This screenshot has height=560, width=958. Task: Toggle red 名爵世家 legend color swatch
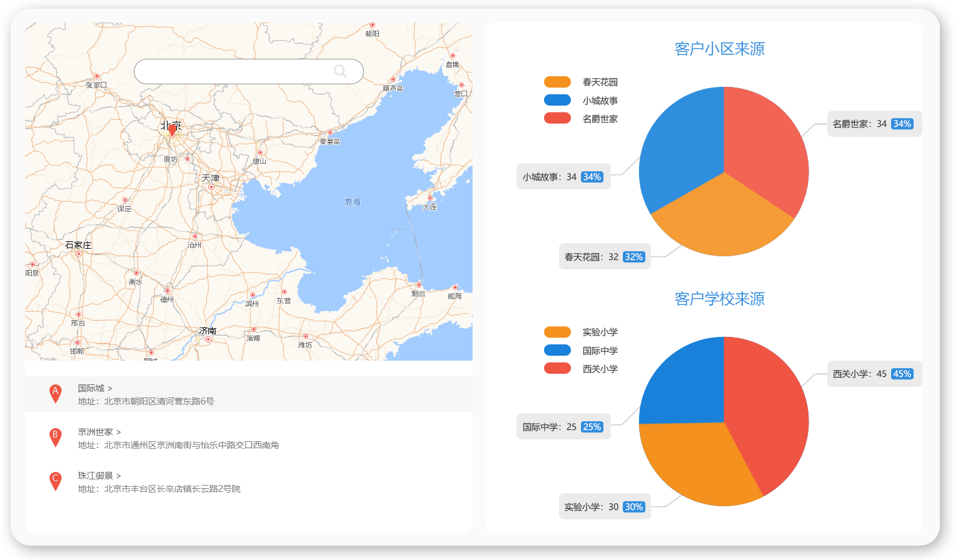557,119
